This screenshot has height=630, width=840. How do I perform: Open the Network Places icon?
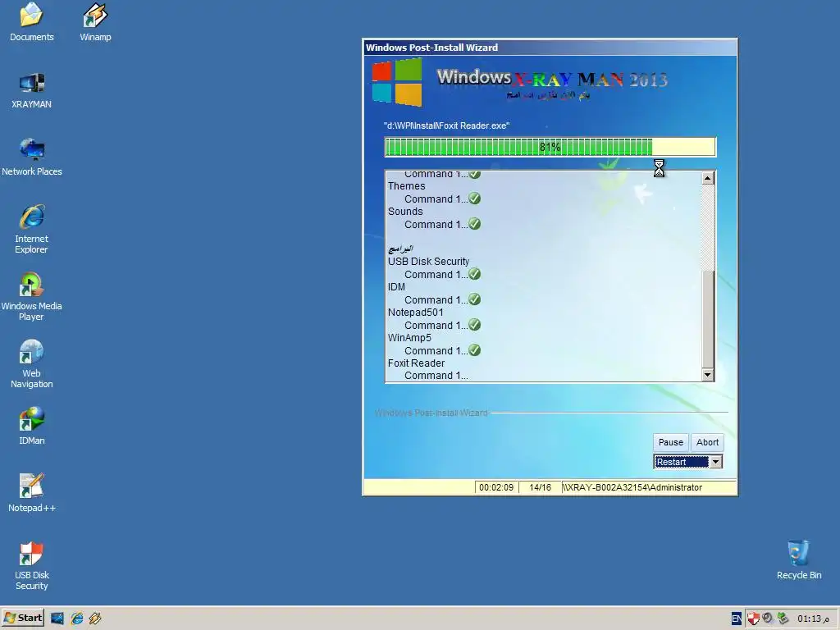tap(32, 157)
